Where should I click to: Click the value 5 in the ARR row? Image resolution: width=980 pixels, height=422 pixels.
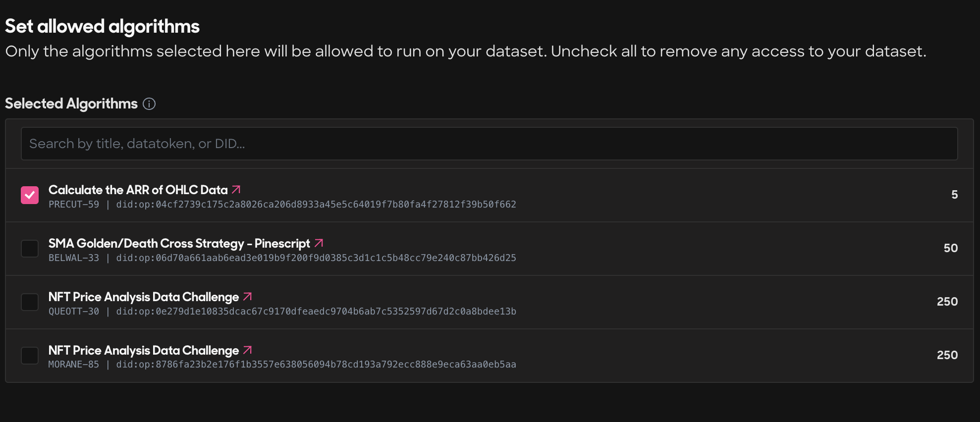954,195
